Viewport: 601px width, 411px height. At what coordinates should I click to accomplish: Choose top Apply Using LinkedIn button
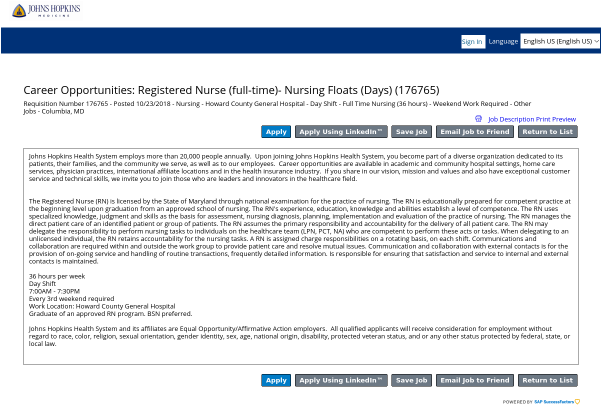pos(340,132)
